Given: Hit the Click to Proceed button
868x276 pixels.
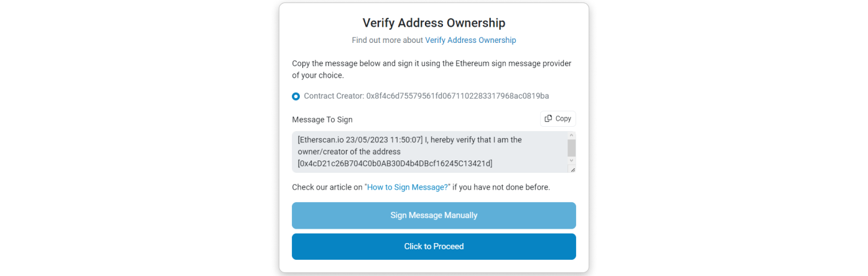Looking at the screenshot, I should tap(434, 247).
